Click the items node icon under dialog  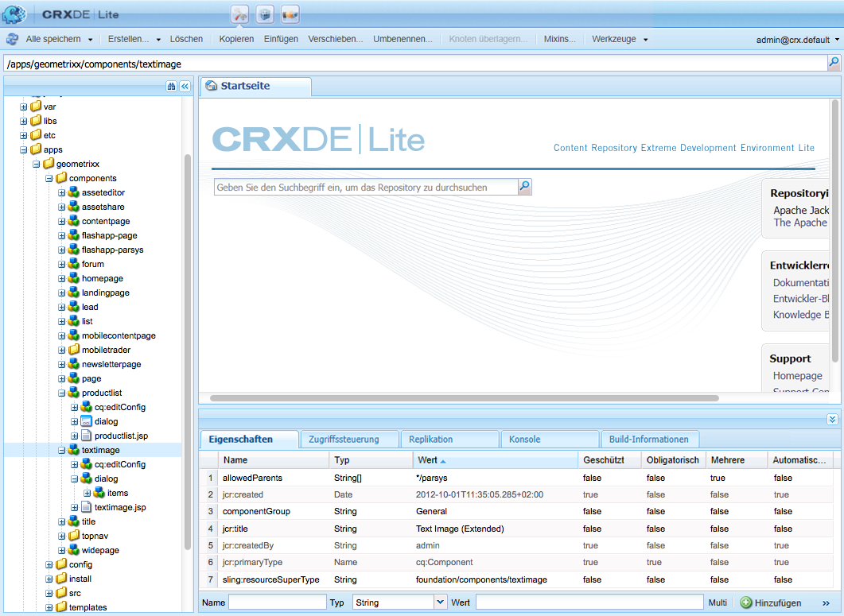click(99, 492)
